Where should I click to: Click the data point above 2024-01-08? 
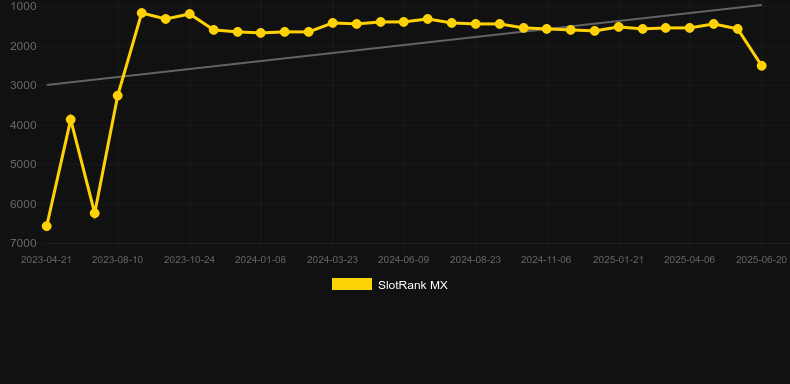pos(260,33)
